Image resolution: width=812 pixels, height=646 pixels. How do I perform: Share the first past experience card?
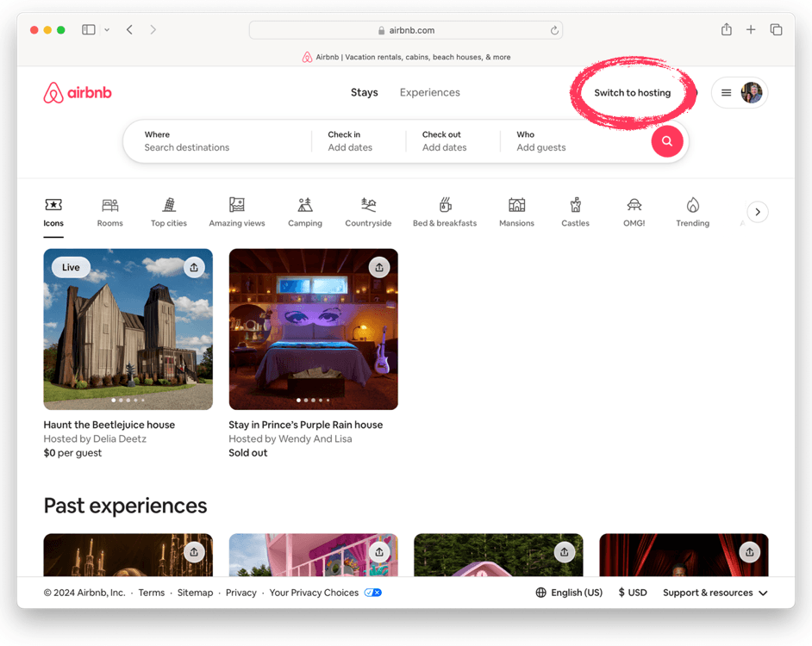[x=194, y=552]
